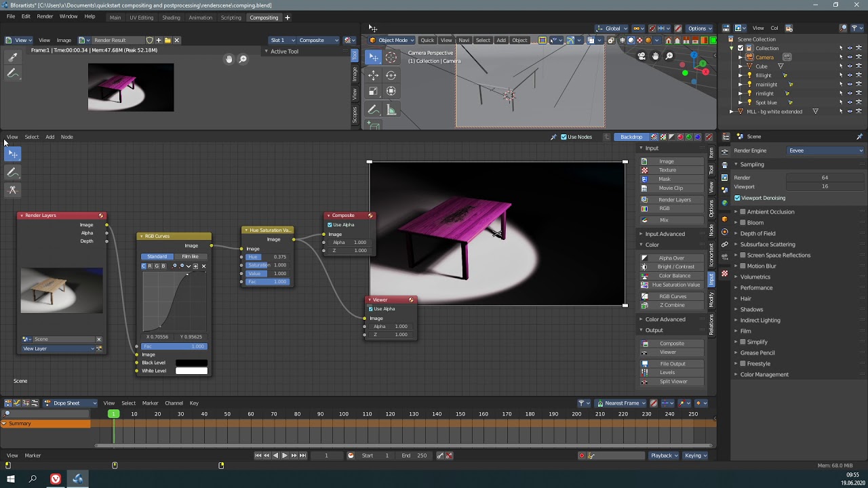Disable Viewport Denoising checkbox
Viewport: 868px width, 488px height.
[x=737, y=198]
